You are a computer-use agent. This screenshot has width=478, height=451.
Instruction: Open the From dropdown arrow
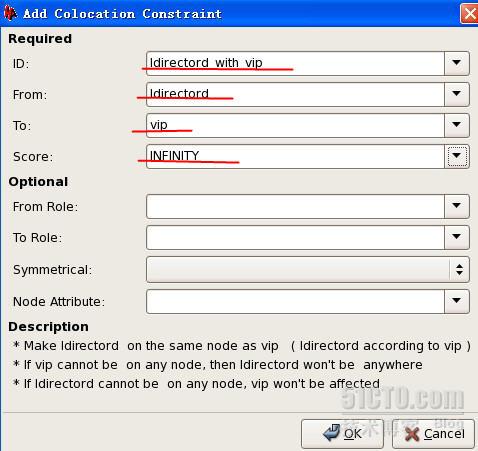click(x=457, y=94)
